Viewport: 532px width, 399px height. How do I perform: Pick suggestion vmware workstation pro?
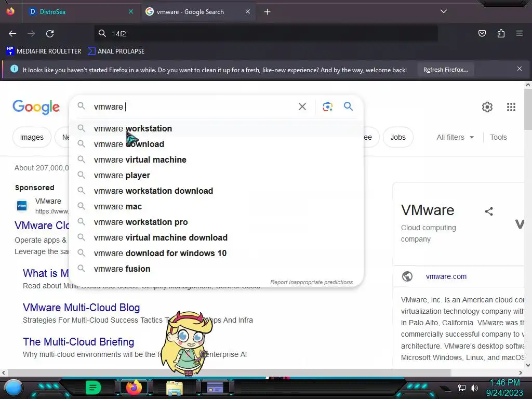click(216, 222)
